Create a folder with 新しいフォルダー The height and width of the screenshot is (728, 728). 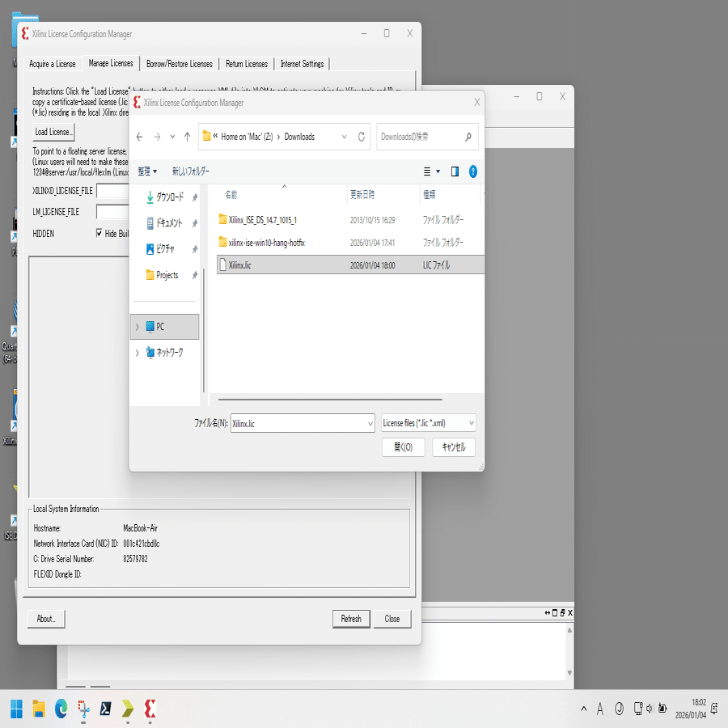[190, 171]
